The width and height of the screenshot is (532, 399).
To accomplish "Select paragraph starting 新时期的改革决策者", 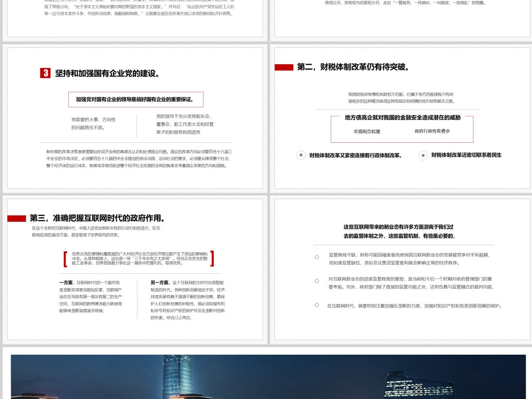I will (x=139, y=159).
